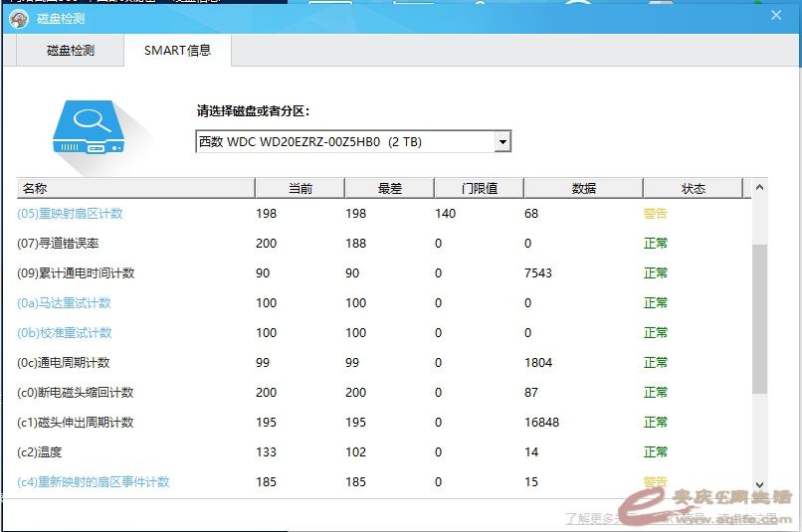Select the (05)重映射扇区计数 row
The width and height of the screenshot is (802, 532).
(70, 214)
